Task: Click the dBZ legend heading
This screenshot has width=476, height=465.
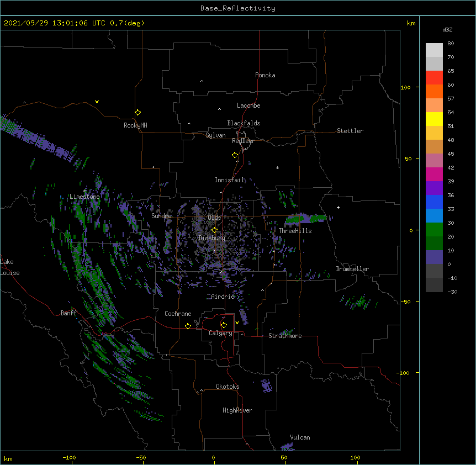Action: tap(447, 29)
